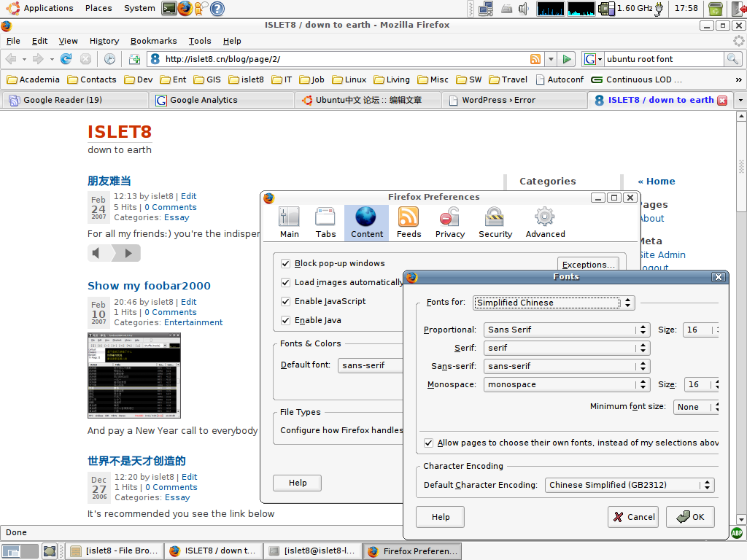
Task: Click the Adblock Plus status bar icon
Action: [737, 533]
